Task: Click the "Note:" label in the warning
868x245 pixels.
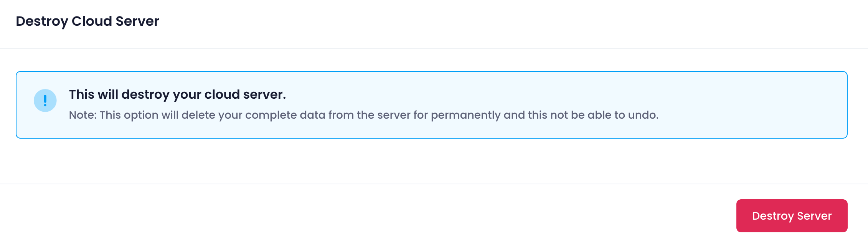Action: [x=83, y=115]
